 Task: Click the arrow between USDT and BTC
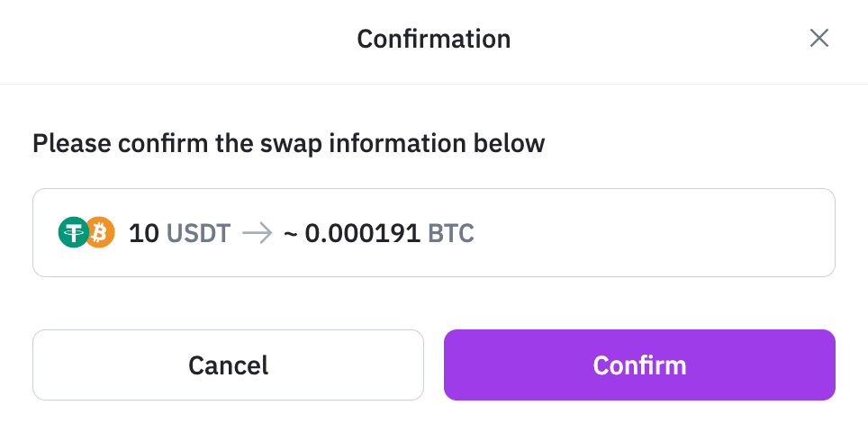point(258,233)
